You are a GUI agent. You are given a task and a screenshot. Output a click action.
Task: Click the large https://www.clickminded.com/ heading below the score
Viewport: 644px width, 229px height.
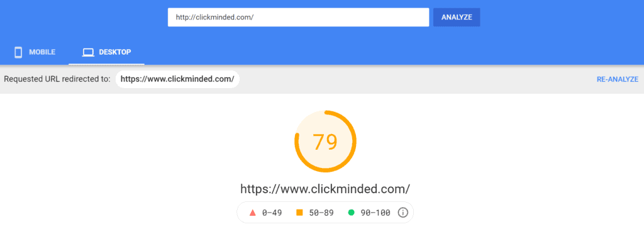(x=325, y=189)
